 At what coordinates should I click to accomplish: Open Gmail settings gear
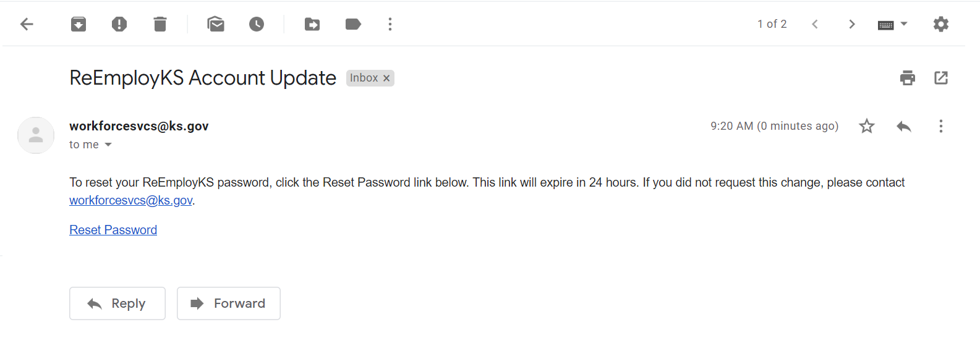pyautogui.click(x=941, y=24)
